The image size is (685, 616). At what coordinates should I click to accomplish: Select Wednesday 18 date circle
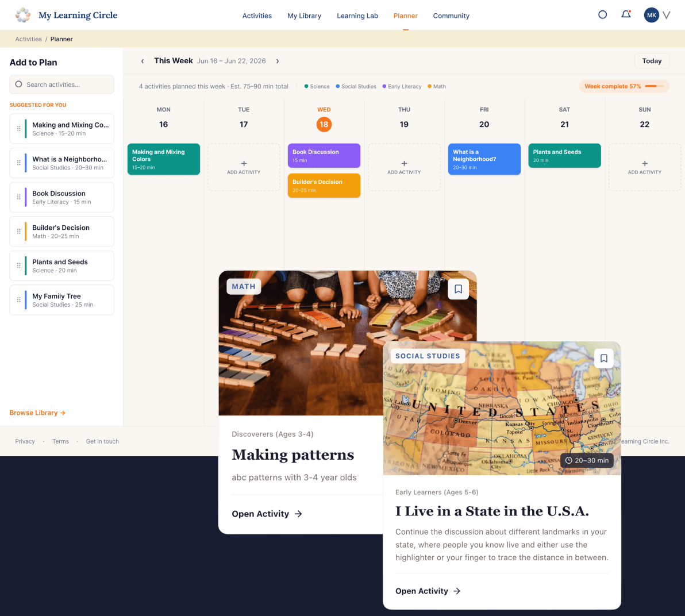(324, 125)
